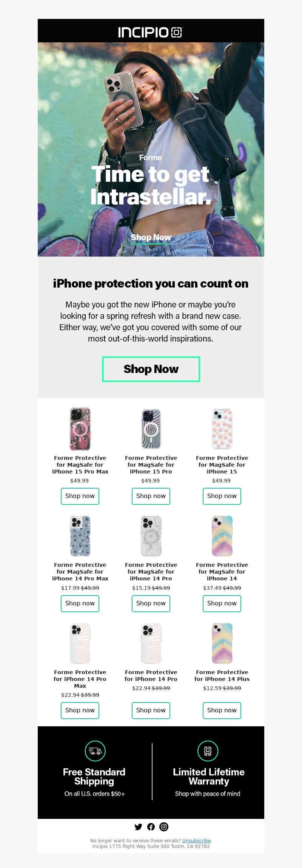Click the lifetime warranty badge icon
The width and height of the screenshot is (302, 868).
point(208,751)
